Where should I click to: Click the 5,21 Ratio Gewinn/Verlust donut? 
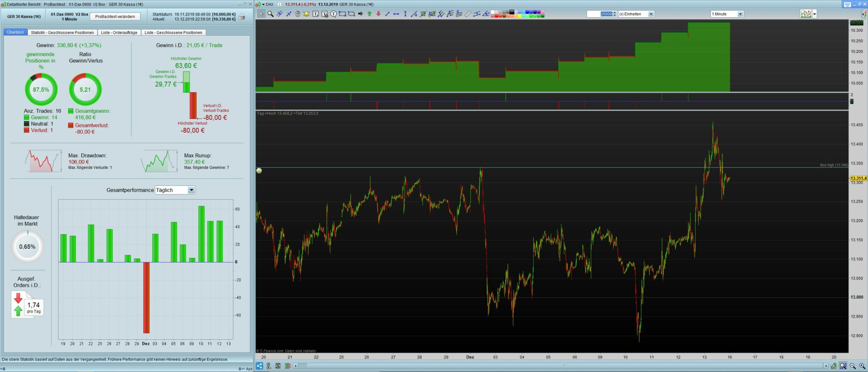coord(85,90)
